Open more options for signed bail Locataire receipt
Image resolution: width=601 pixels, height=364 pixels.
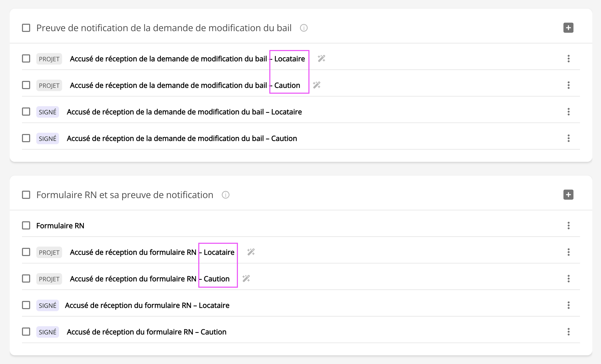[x=569, y=112]
